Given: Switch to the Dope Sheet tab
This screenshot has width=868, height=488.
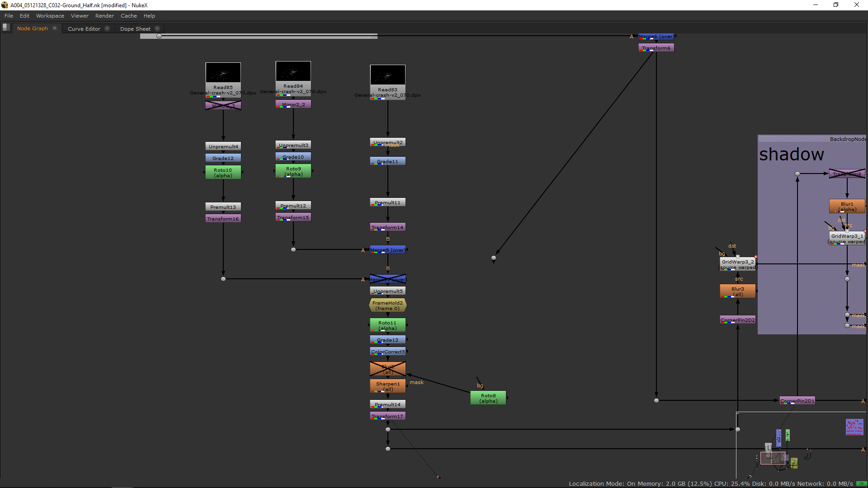Looking at the screenshot, I should [135, 29].
